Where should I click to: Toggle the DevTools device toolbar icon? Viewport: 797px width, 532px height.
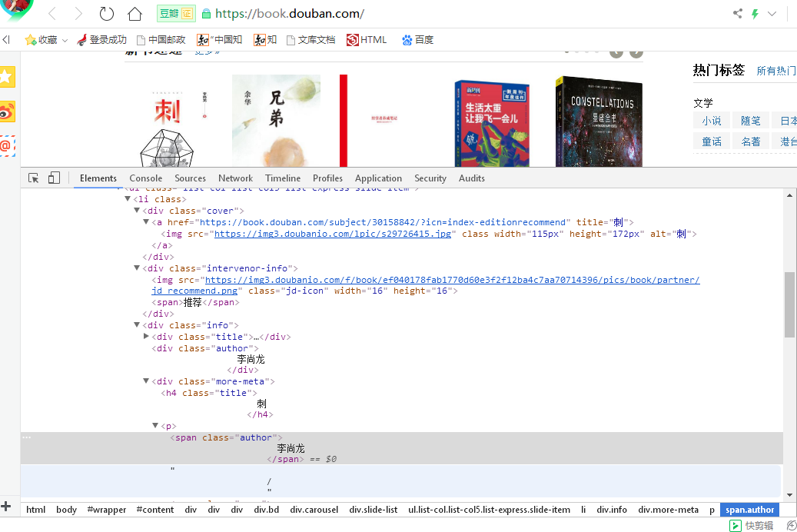coord(54,178)
